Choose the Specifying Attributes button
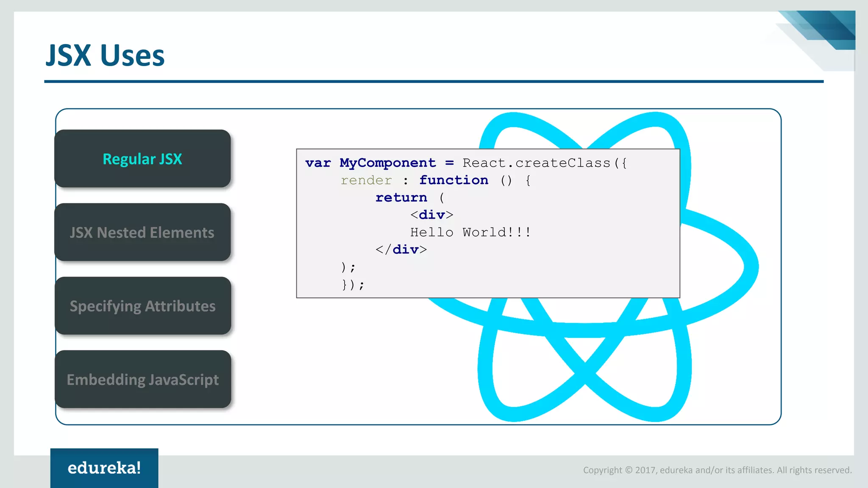This screenshot has width=868, height=488. pyautogui.click(x=143, y=306)
